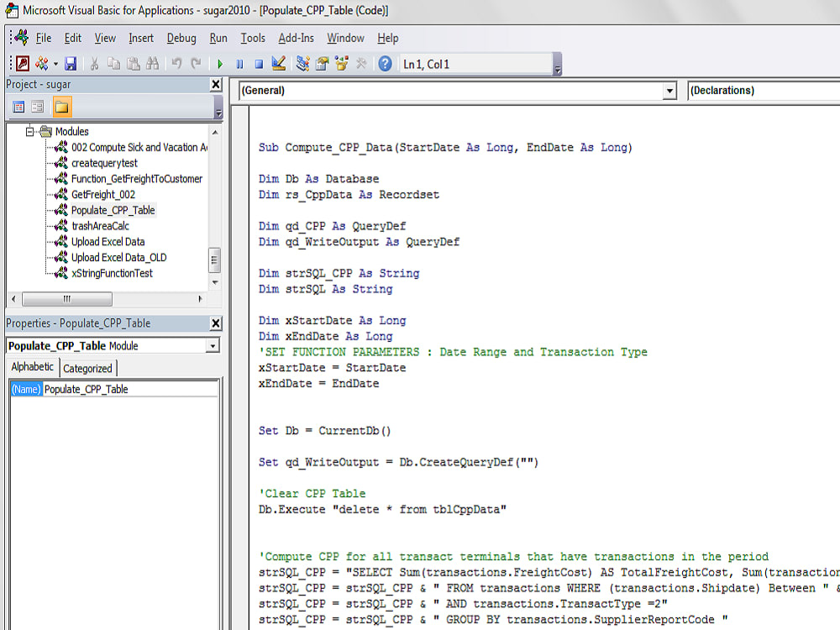Image resolution: width=840 pixels, height=630 pixels.
Task: Click the Undo arrow icon
Action: click(x=176, y=64)
